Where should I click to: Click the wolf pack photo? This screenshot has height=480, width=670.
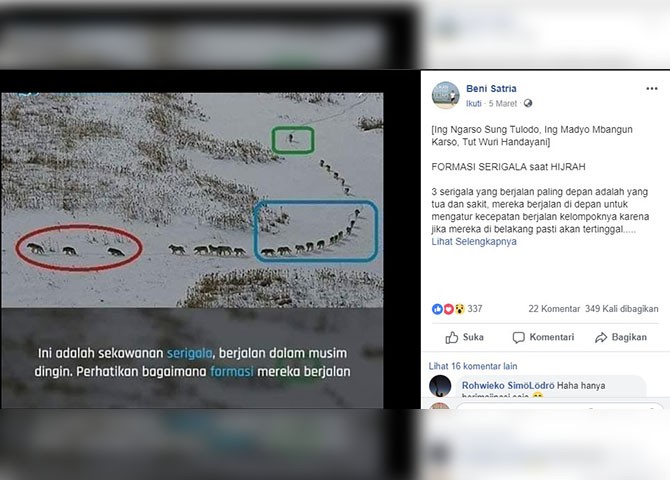click(192, 200)
